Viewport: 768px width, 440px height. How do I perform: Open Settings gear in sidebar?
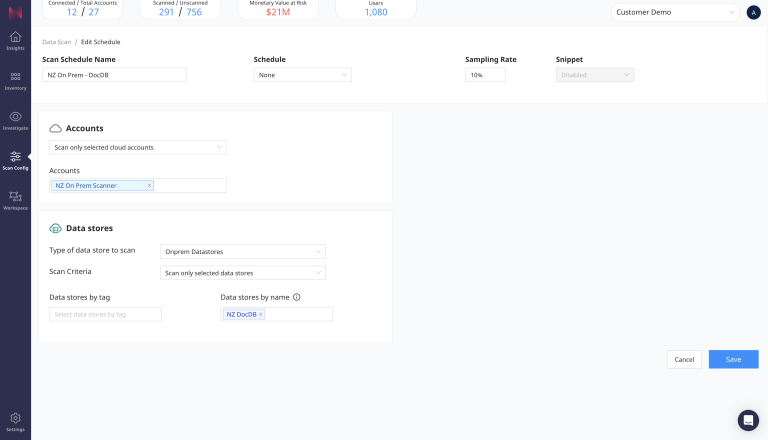tap(15, 420)
